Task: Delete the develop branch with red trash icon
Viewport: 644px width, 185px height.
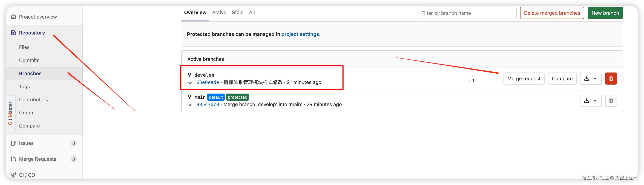Action: (611, 79)
